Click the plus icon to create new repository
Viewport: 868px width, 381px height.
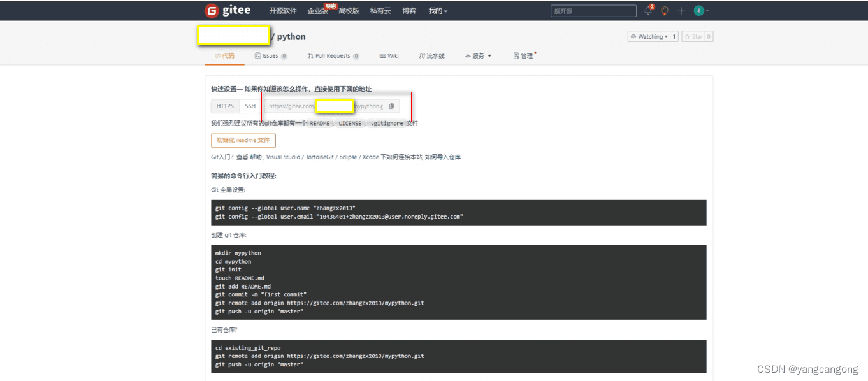pos(683,11)
